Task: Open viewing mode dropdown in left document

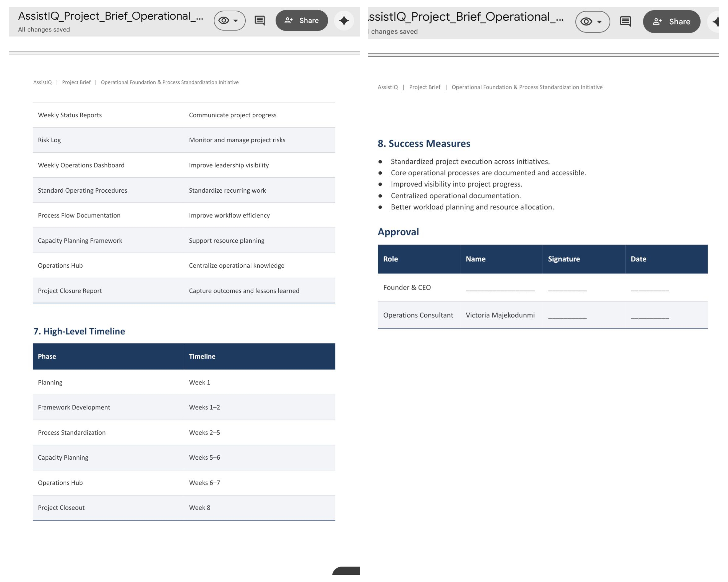Action: point(230,20)
